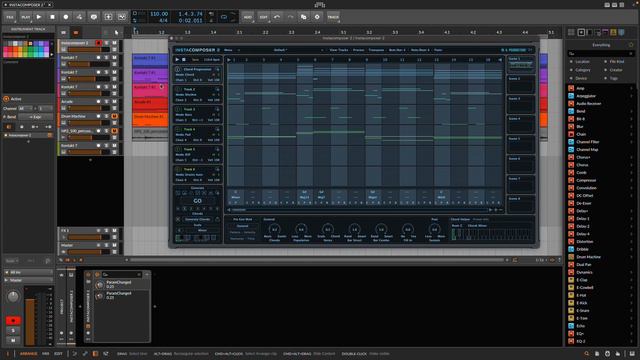
Task: Open InstaComposer Menu
Action: click(x=228, y=50)
